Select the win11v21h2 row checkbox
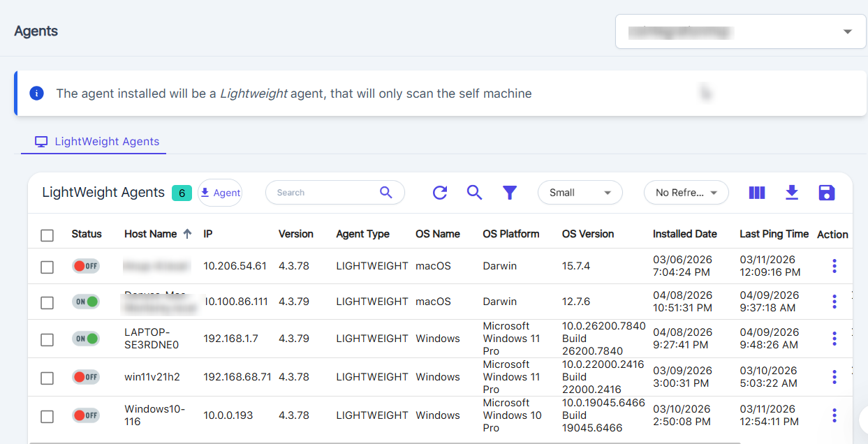The width and height of the screenshot is (868, 444). (47, 378)
